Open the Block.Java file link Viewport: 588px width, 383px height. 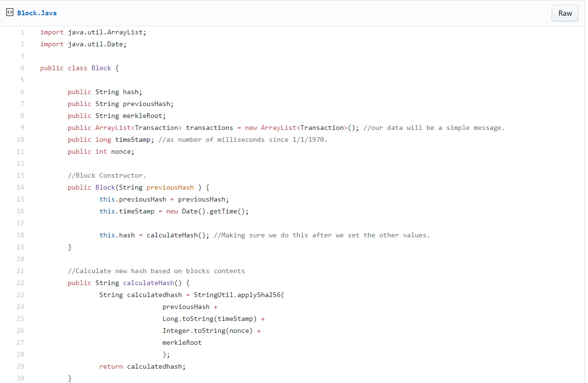37,13
